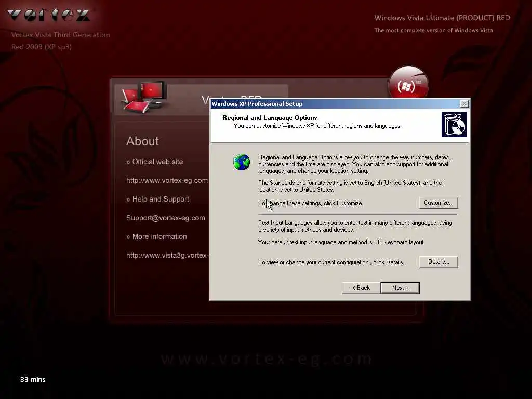Click the Red 2009 (XP sp3) text
532x399 pixels.
[x=42, y=47]
